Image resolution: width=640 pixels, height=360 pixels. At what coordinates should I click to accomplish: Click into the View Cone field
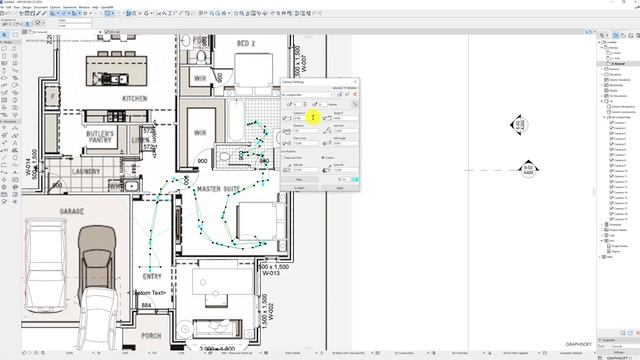pos(306,143)
